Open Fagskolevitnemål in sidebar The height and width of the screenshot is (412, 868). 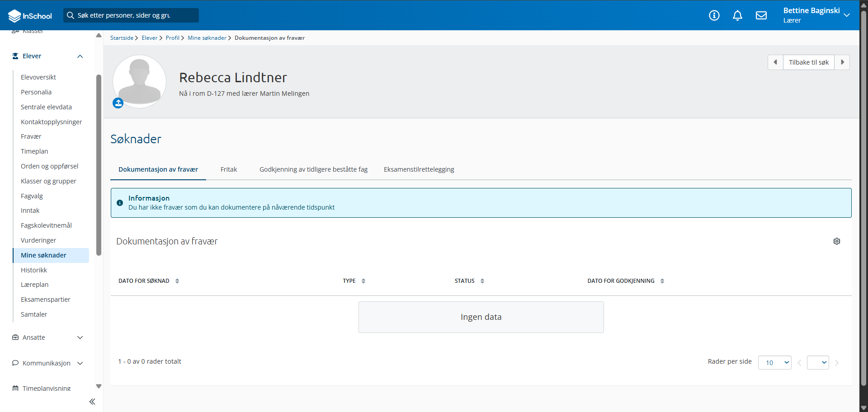tap(46, 225)
